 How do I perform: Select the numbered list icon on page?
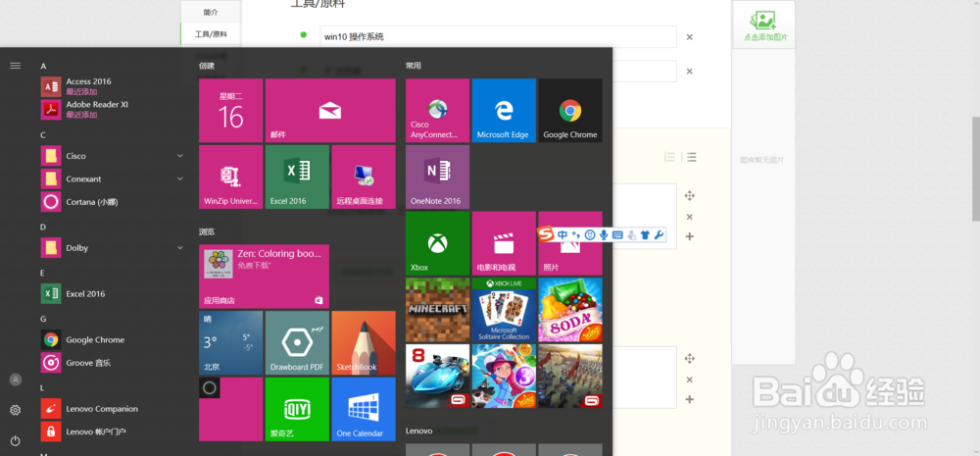point(669,157)
